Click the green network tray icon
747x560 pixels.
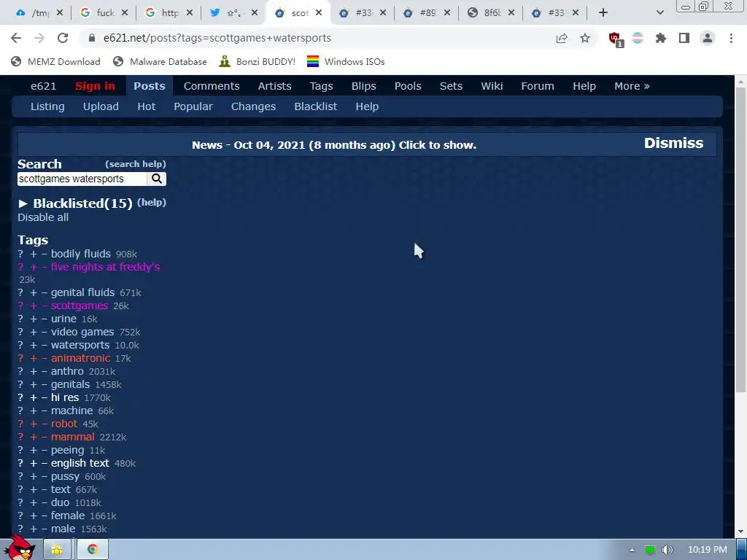(x=650, y=550)
